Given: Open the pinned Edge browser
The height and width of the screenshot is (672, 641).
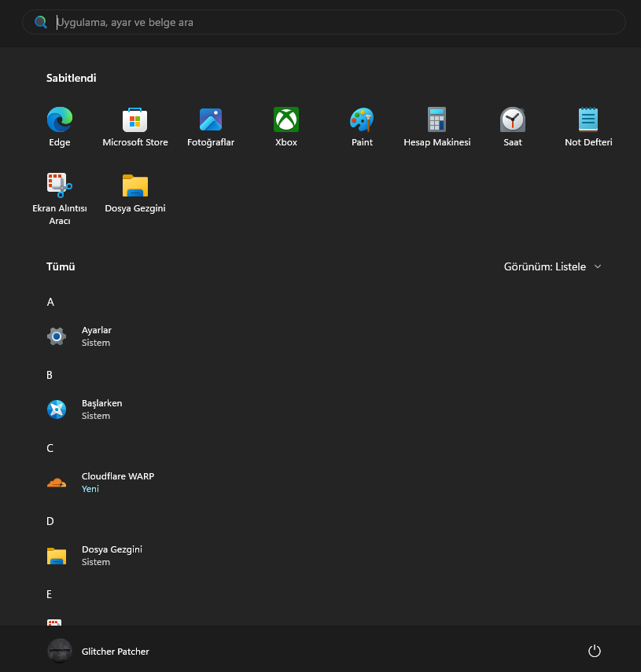Looking at the screenshot, I should coord(60,127).
